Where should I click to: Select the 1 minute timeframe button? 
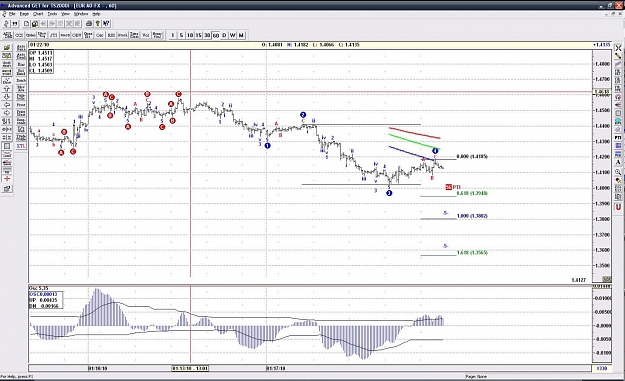pos(173,35)
